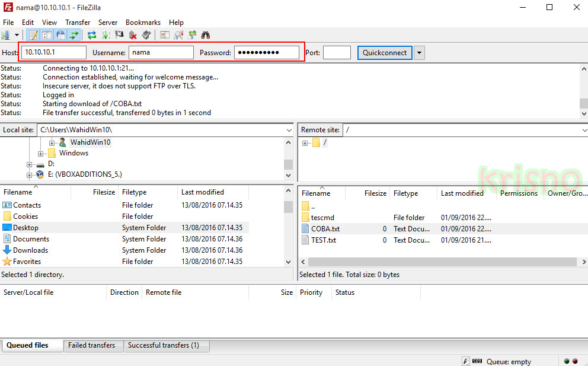Switch to the Queued files tab
The image size is (588, 366).
32,345
